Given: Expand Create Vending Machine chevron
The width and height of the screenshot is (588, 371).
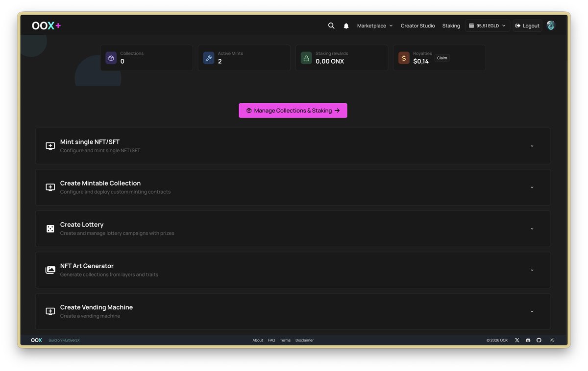Looking at the screenshot, I should [532, 311].
